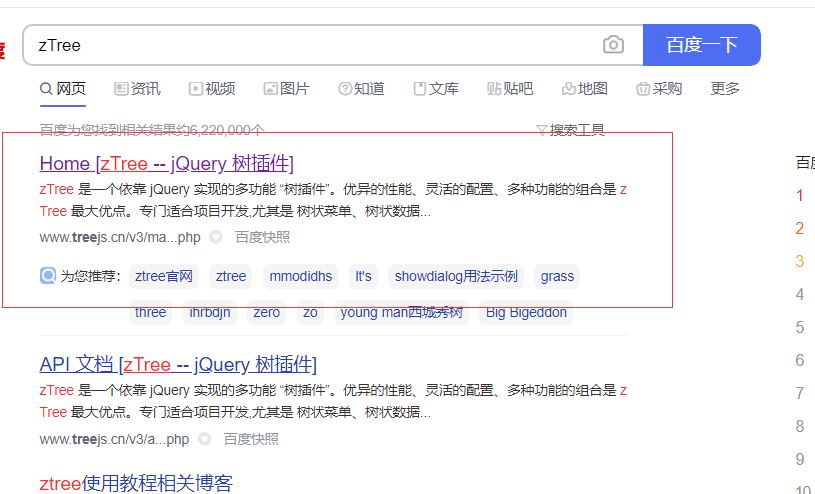Select the zero suggestion chip

click(x=267, y=313)
